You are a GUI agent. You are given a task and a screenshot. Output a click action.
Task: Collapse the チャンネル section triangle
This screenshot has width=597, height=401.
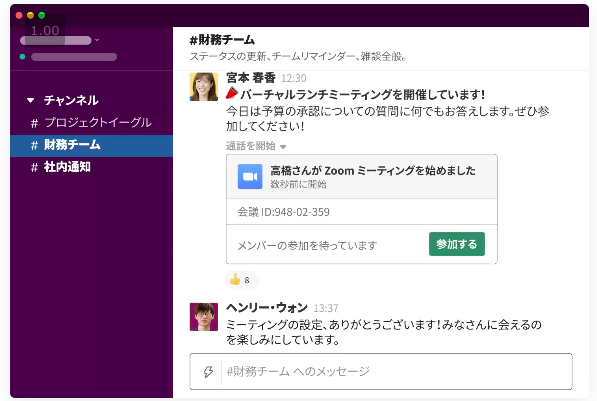pos(30,101)
